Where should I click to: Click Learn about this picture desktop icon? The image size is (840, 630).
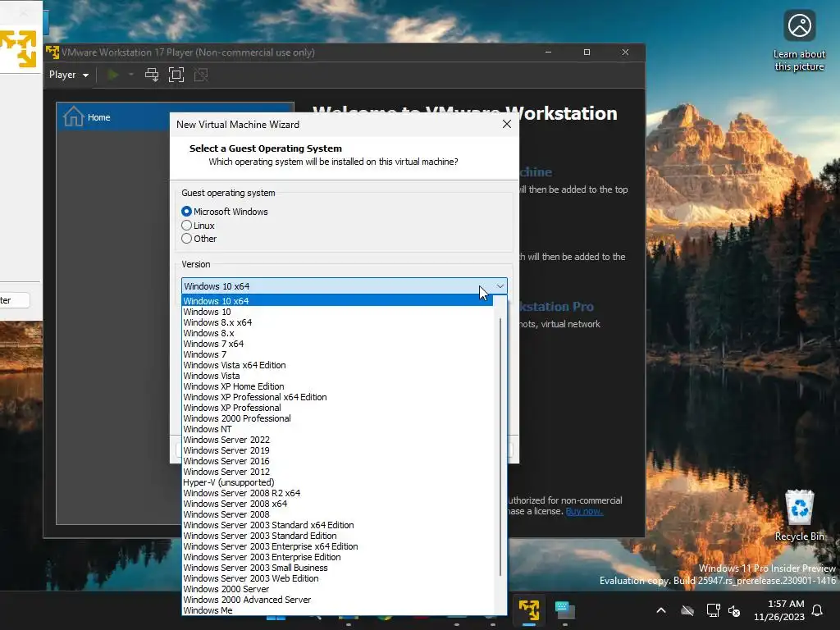(799, 41)
